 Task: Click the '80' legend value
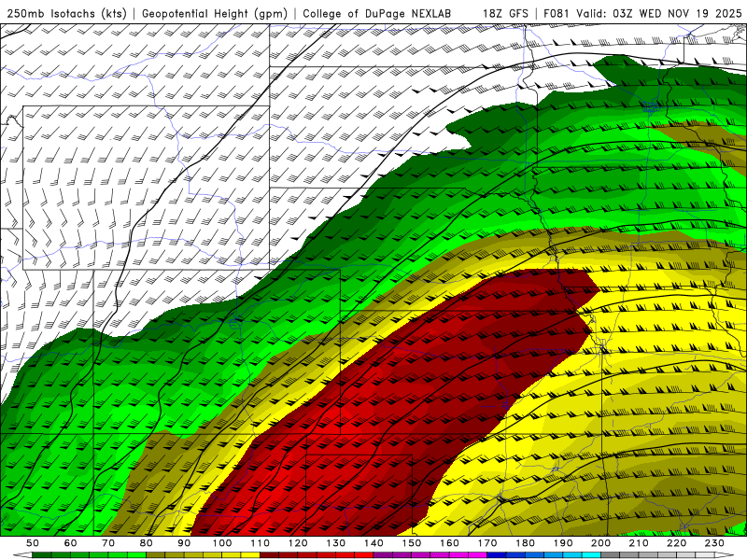pos(147,543)
